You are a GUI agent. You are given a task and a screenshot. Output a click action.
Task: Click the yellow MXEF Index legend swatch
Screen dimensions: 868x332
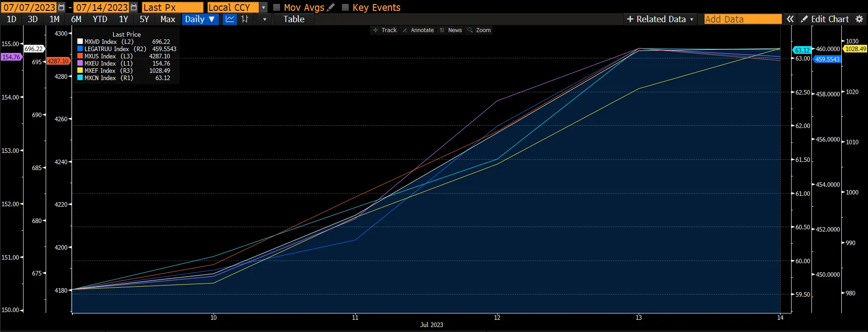(x=80, y=71)
